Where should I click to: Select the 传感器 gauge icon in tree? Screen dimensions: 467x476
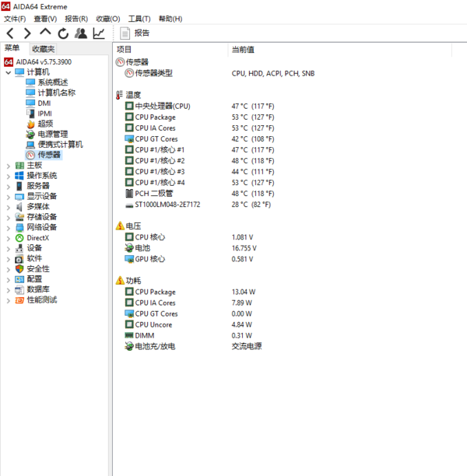point(30,155)
